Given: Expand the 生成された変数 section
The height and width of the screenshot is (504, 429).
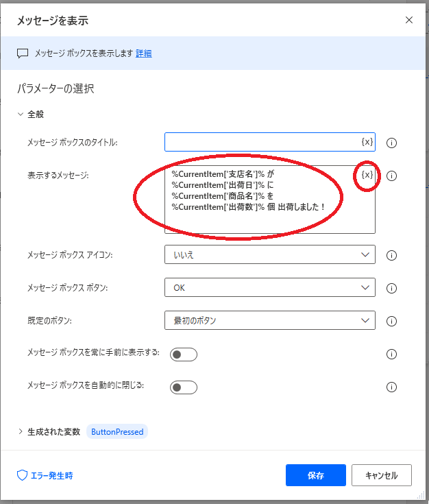Looking at the screenshot, I should (21, 432).
